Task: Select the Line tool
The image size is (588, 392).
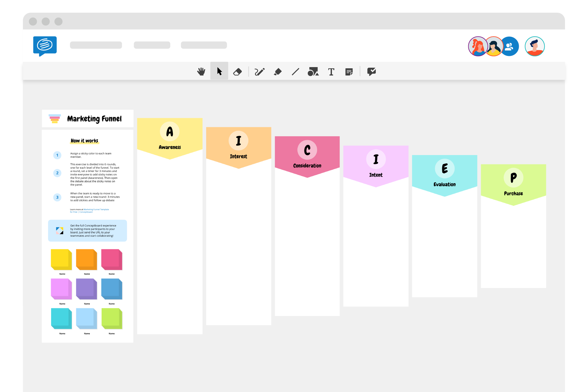Action: pos(295,71)
